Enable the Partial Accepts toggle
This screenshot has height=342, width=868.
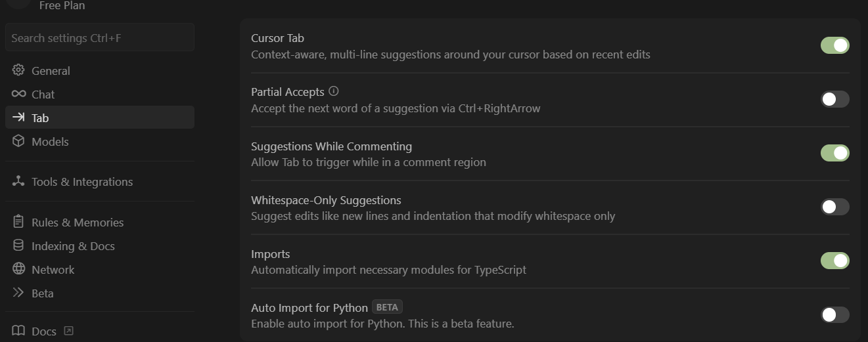coord(834,99)
